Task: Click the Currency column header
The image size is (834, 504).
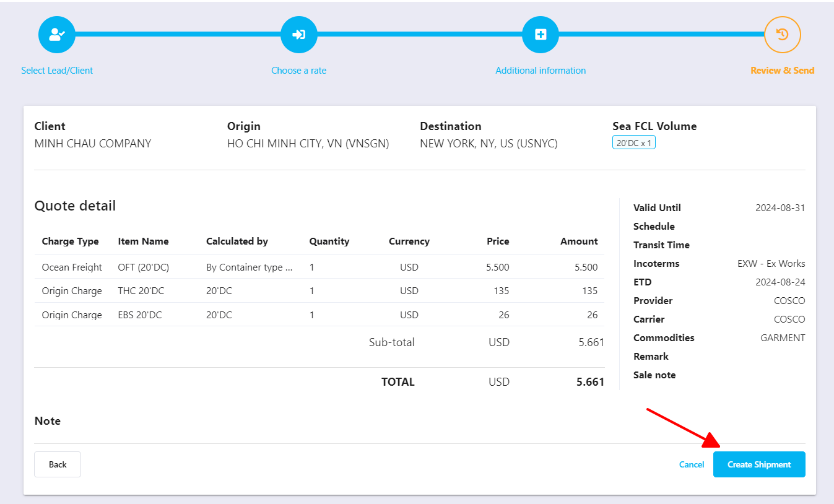Action: [409, 241]
